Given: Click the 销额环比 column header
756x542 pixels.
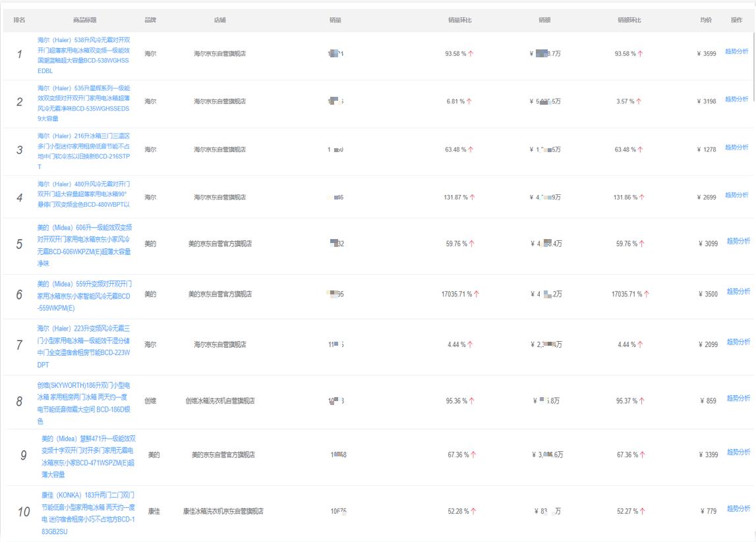Looking at the screenshot, I should (629, 20).
